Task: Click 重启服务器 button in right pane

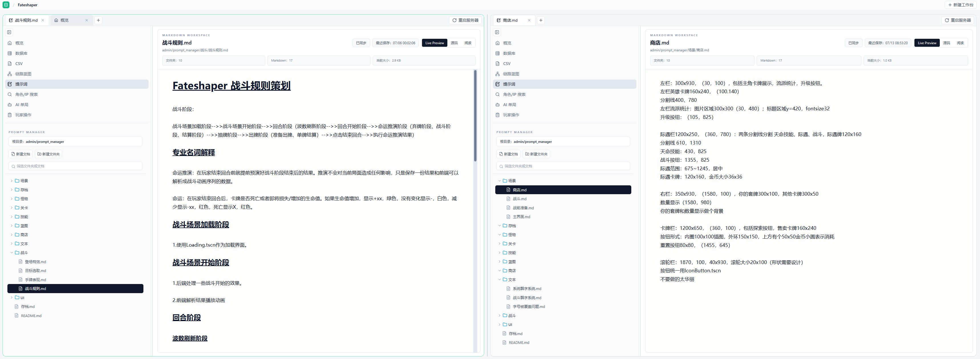Action: (x=957, y=20)
